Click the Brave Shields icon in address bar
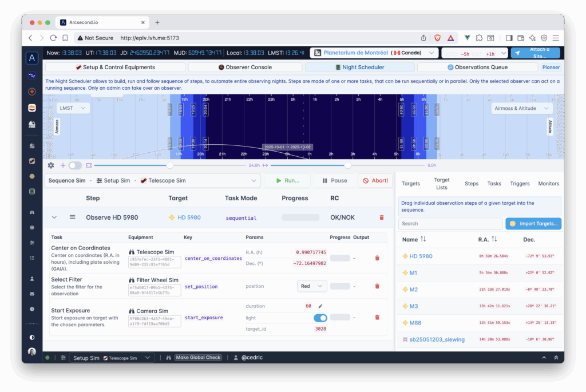 point(437,38)
